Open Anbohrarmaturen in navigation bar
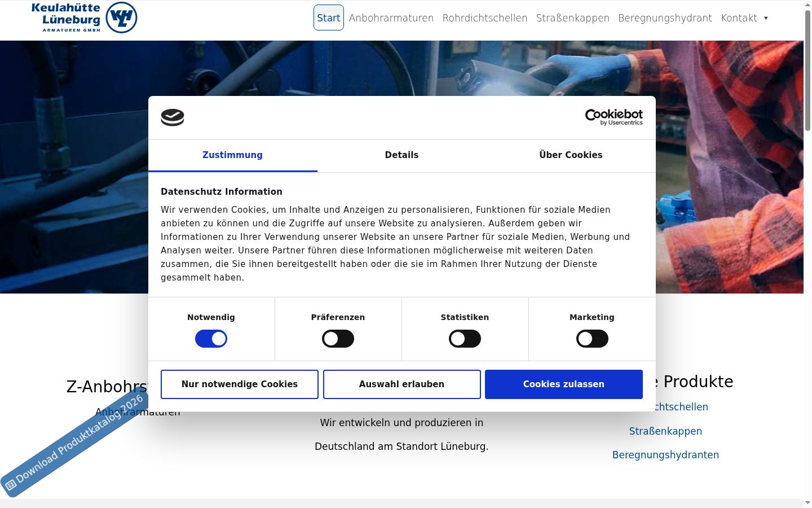812x508 pixels. (391, 18)
